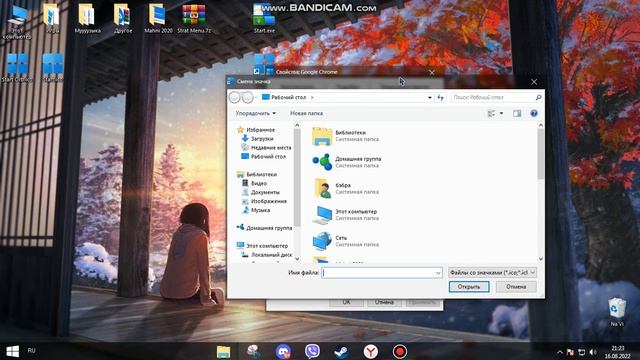This screenshot has width=640, height=360.
Task: Open the Bandicam recording icon in taskbar
Action: [400, 351]
